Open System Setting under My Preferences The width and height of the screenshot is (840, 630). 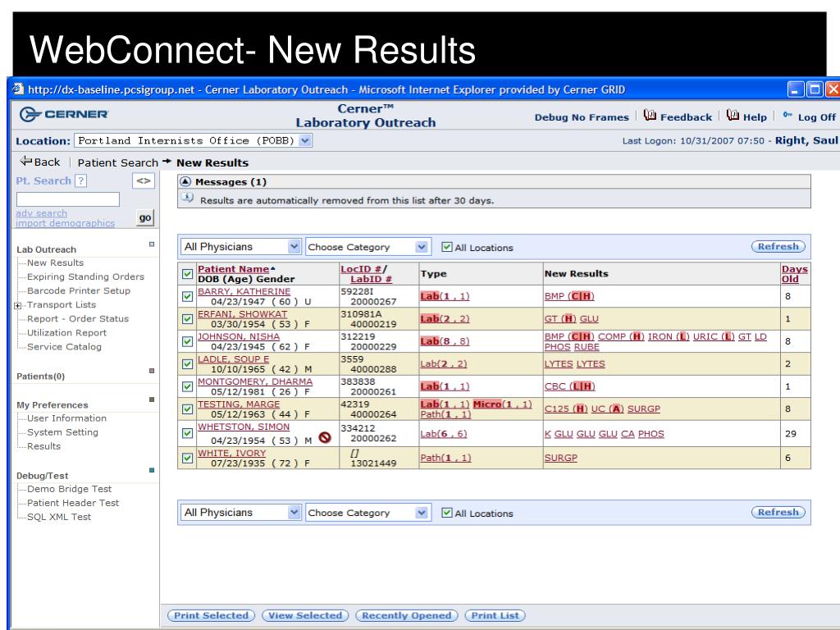(62, 431)
